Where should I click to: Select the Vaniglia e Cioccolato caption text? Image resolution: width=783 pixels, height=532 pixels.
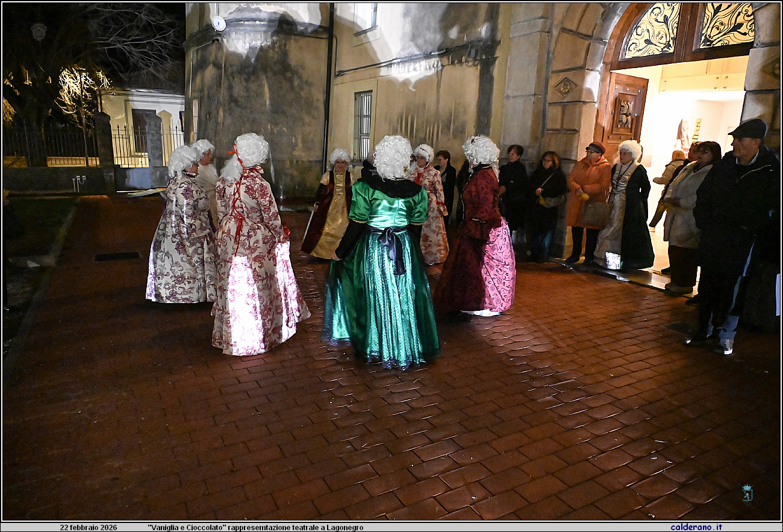point(256,526)
